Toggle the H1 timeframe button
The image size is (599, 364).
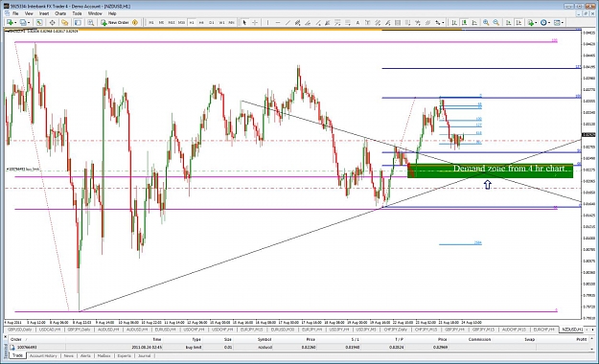(192, 23)
